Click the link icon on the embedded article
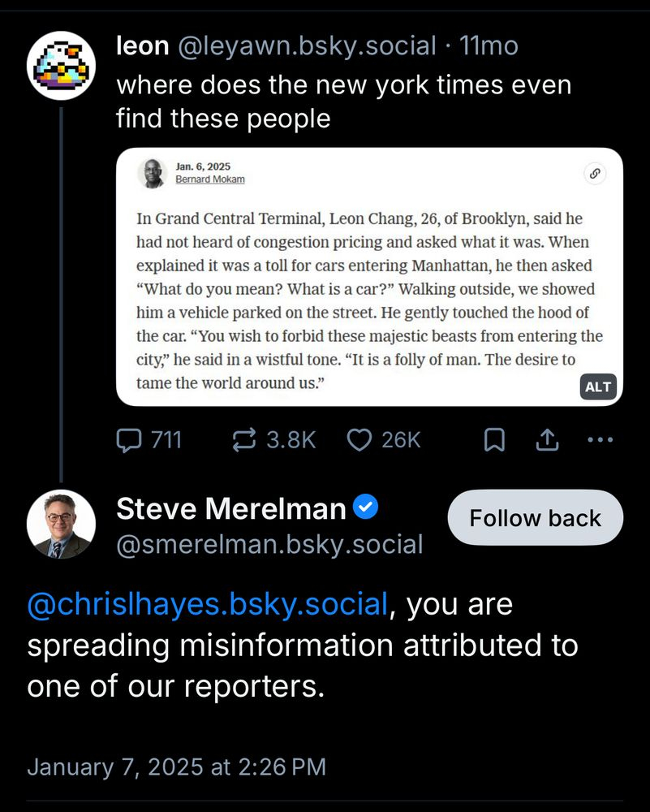This screenshot has height=812, width=650. [595, 173]
